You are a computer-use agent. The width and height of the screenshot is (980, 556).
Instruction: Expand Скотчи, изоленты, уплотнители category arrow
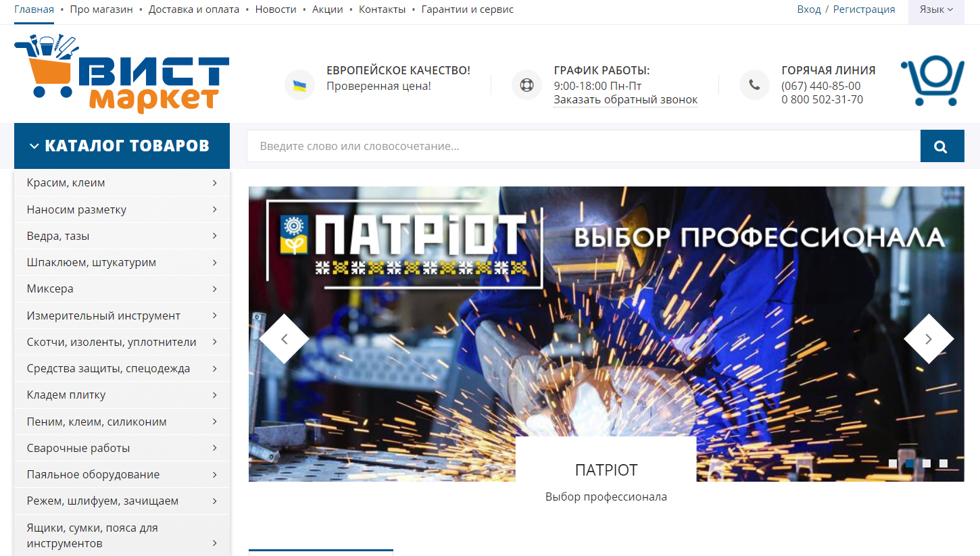click(x=214, y=342)
